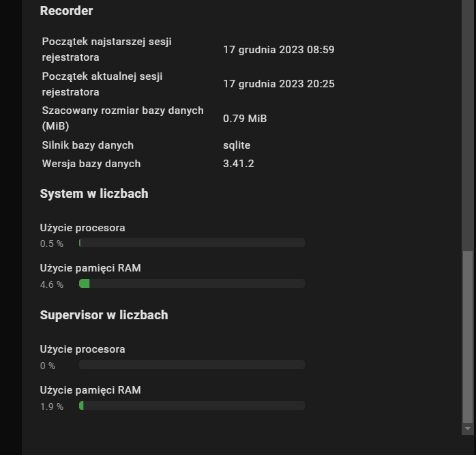Select the Recorder section heading
This screenshot has width=476, height=455.
pos(66,11)
